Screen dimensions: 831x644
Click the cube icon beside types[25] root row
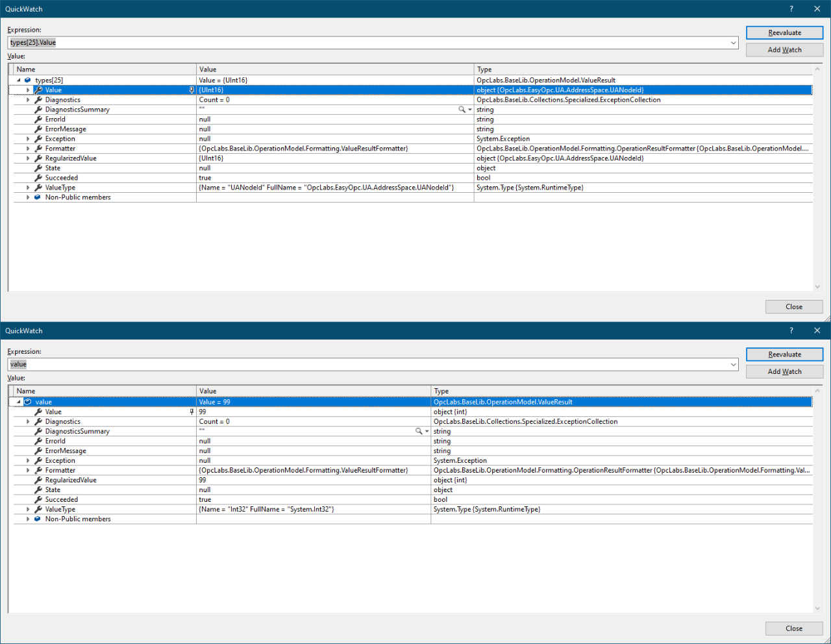28,80
